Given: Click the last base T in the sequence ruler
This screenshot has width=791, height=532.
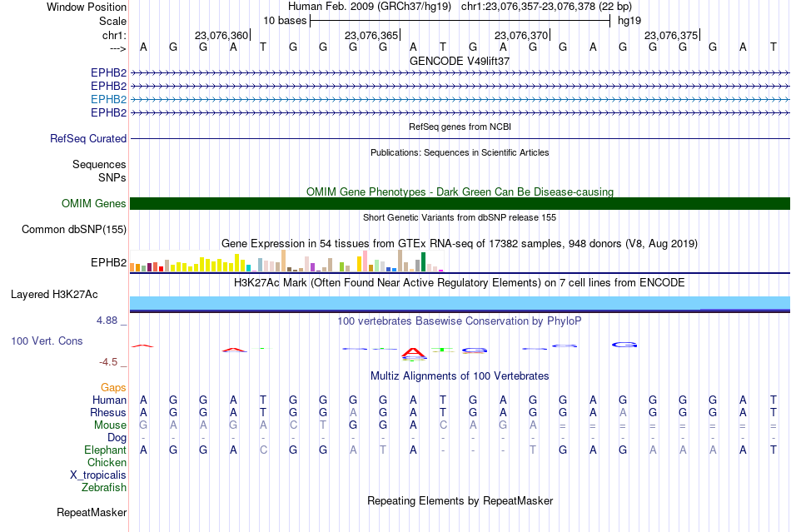Looking at the screenshot, I should point(774,47).
